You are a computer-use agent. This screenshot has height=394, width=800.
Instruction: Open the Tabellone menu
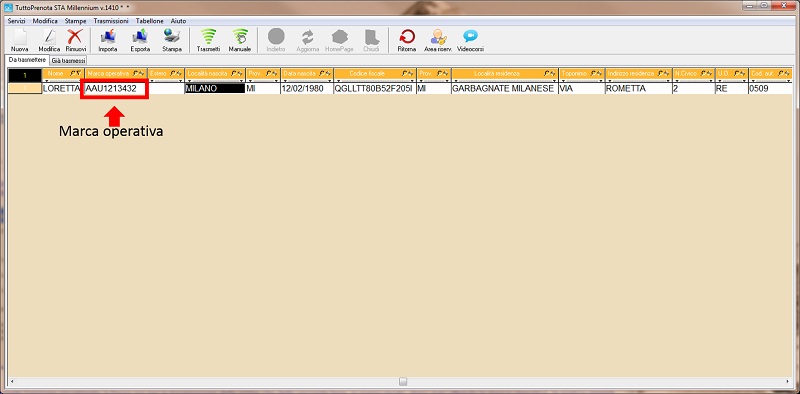click(x=149, y=21)
